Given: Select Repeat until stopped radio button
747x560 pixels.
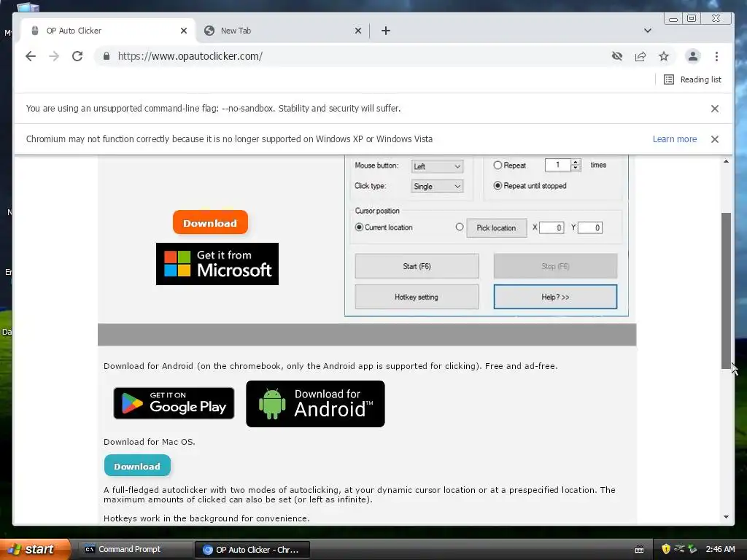Looking at the screenshot, I should click(498, 186).
